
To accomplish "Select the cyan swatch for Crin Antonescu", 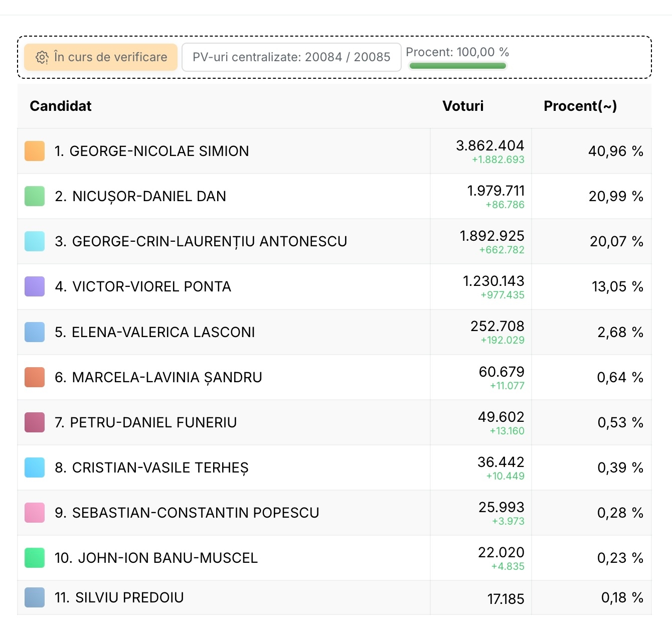I will (x=35, y=241).
